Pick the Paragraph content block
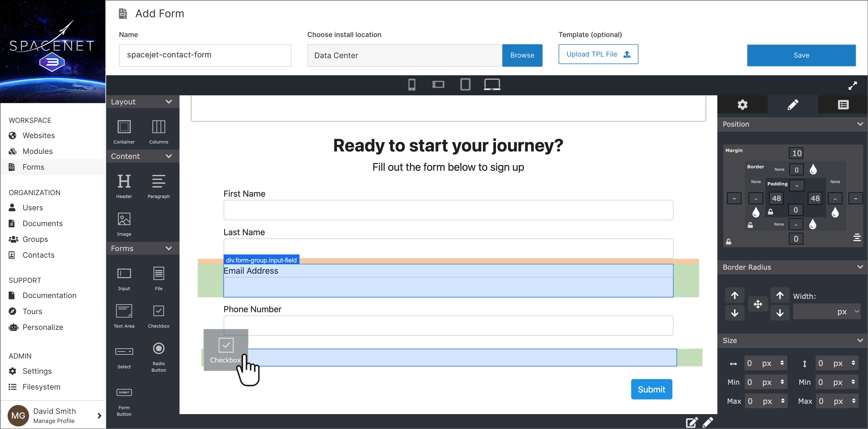The height and width of the screenshot is (429, 868). [x=158, y=186]
